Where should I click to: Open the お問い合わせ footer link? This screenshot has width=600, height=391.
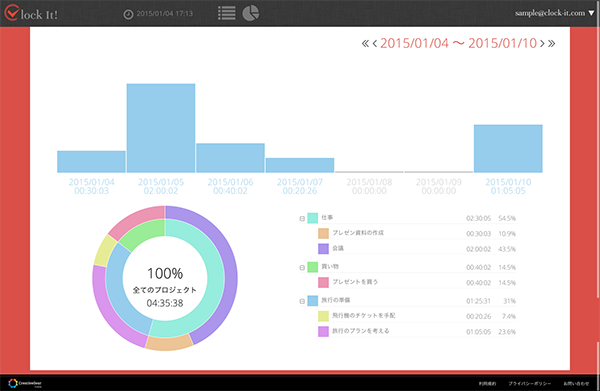pos(576,383)
